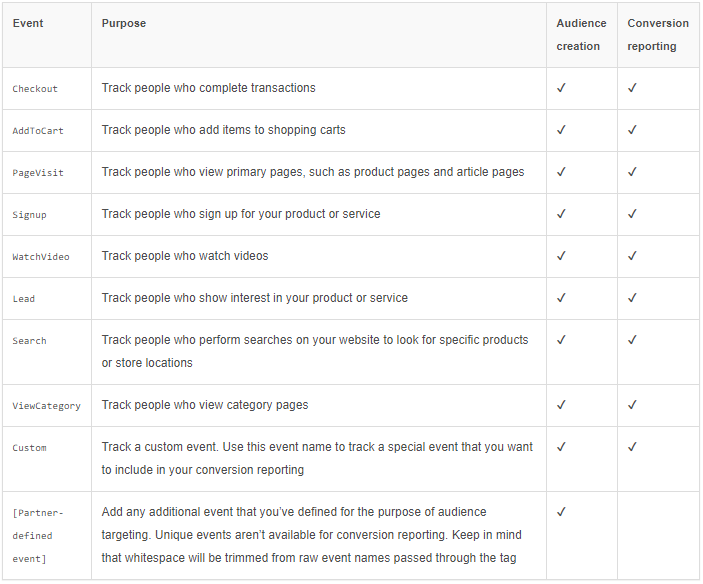Click the Partner-defined event audience creation checkmark
Screen dimensions: 703x584
[x=561, y=512]
